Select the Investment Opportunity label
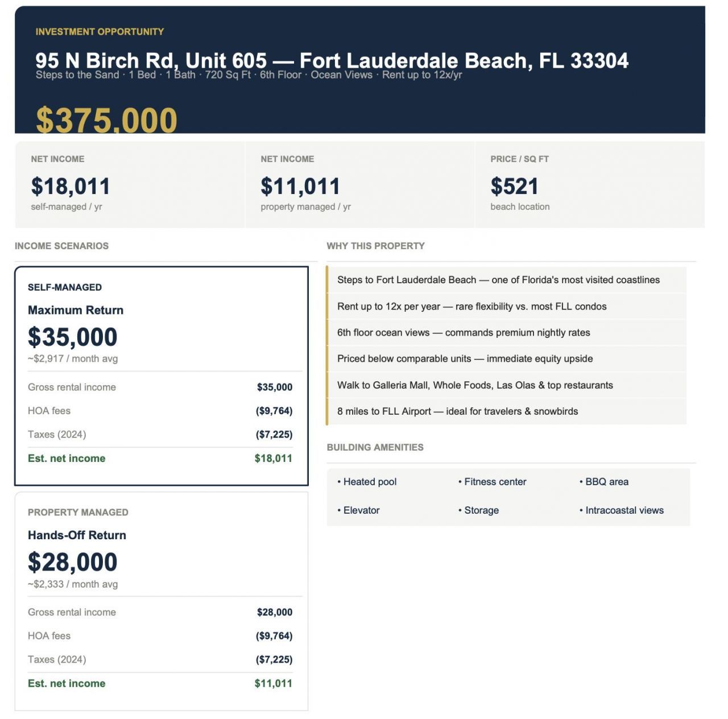 (100, 32)
